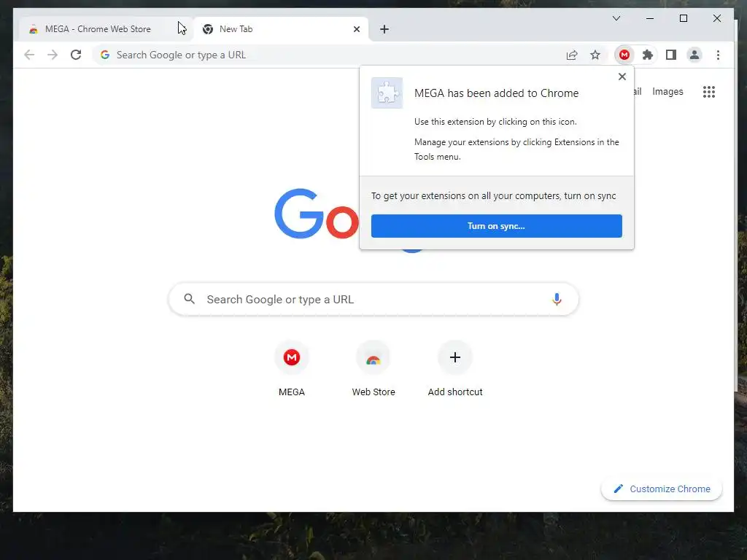The height and width of the screenshot is (560, 747).
Task: Click the central Google search box
Action: pyautogui.click(x=373, y=299)
